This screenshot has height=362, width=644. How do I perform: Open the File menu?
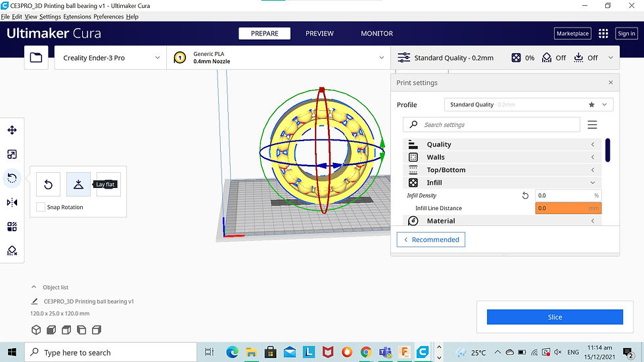pyautogui.click(x=5, y=17)
